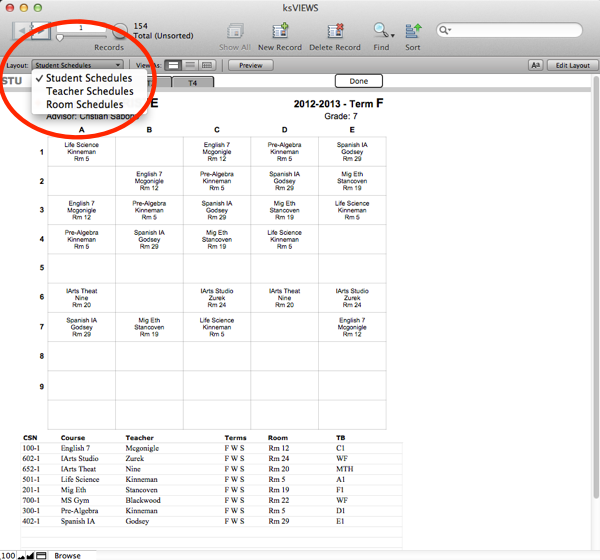Click the Edit Layout button
Screen dimensions: 600x560
[x=574, y=65]
